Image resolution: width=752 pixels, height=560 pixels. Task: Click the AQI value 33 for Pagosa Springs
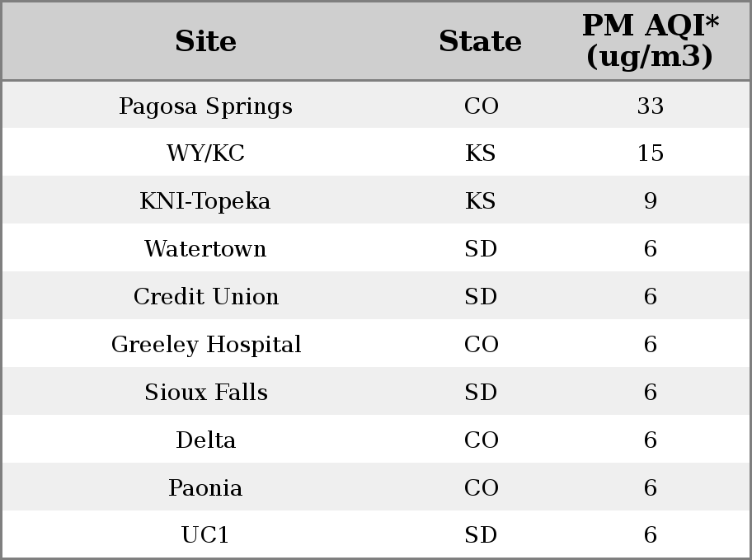point(651,106)
